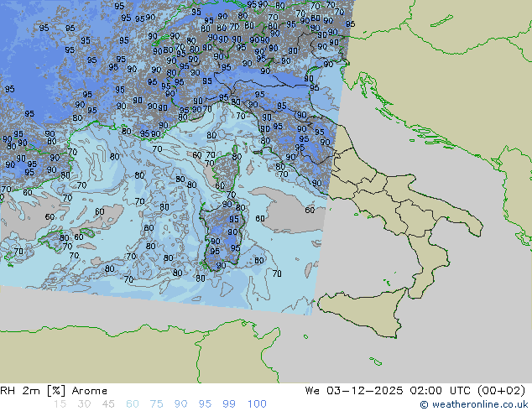The height and width of the screenshot is (411, 532).
Task: Select legend value 99
Action: pos(229,404)
